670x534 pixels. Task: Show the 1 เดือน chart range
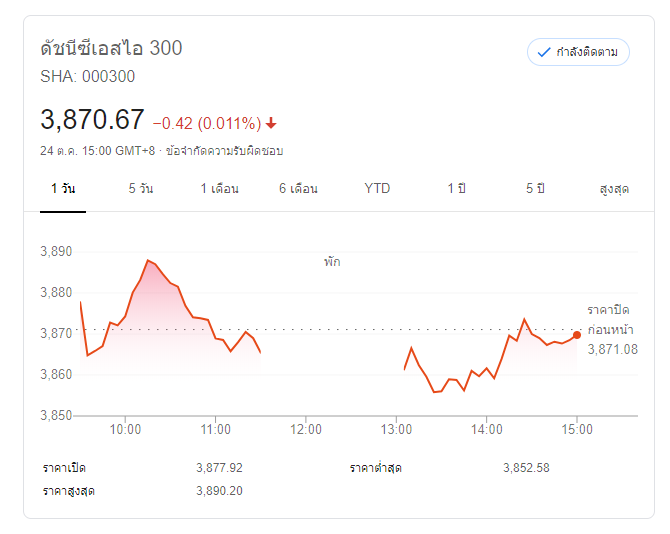click(x=219, y=188)
